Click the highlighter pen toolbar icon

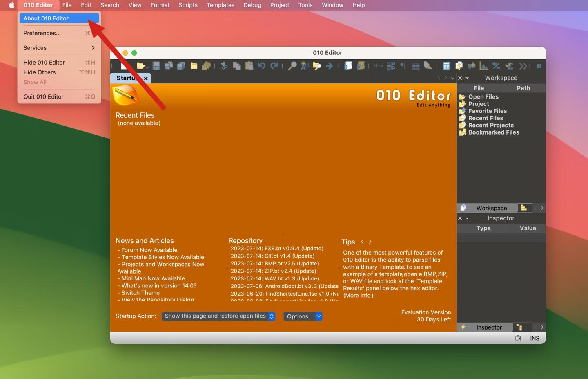pyautogui.click(x=428, y=66)
